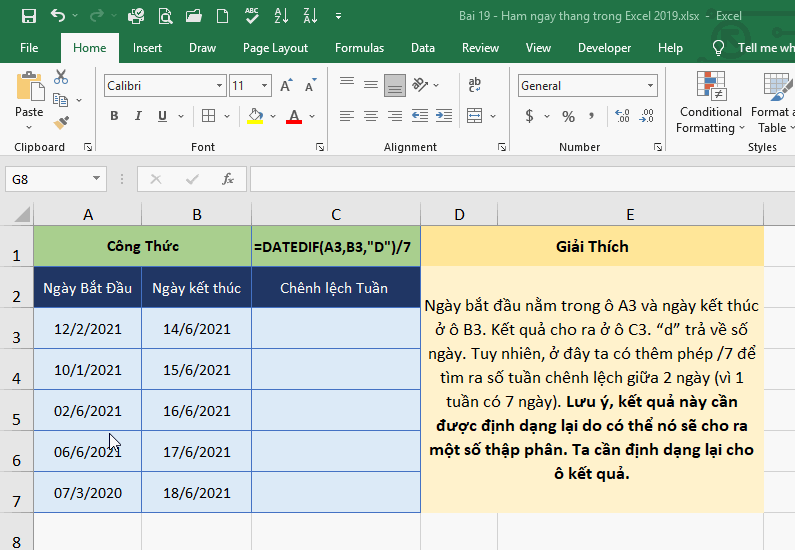Expand the Name Box G8 dropdown arrow
This screenshot has width=795, height=550.
point(96,178)
